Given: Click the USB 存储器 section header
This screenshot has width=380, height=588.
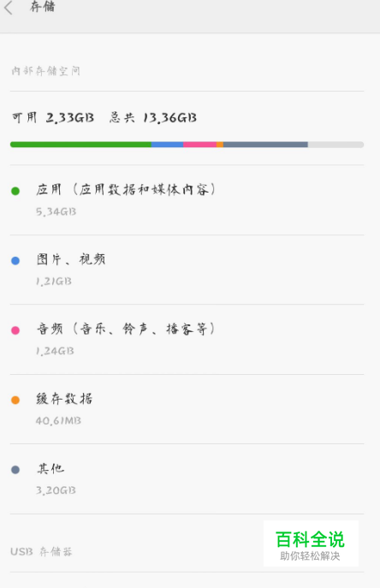Looking at the screenshot, I should click(x=41, y=552).
